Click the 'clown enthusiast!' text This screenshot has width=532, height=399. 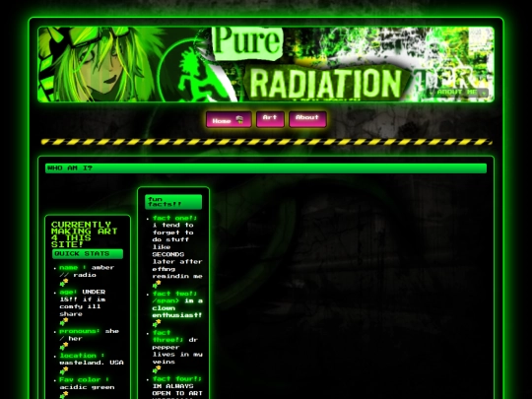click(x=177, y=311)
